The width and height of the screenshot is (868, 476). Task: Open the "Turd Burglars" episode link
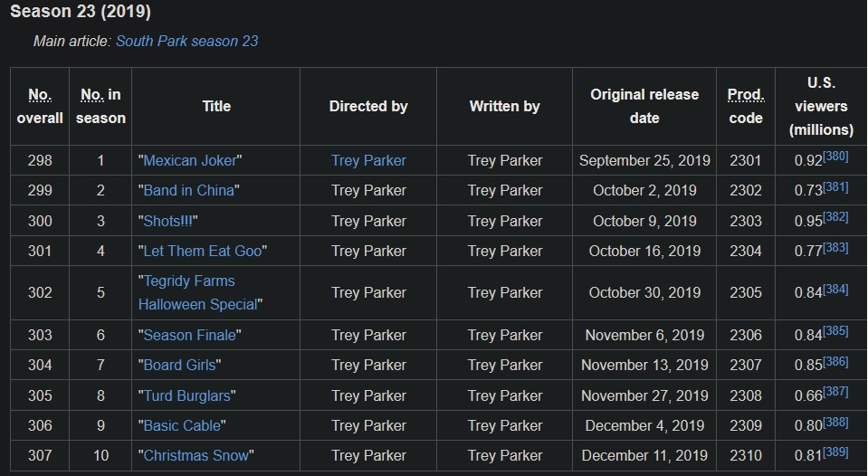[187, 395]
